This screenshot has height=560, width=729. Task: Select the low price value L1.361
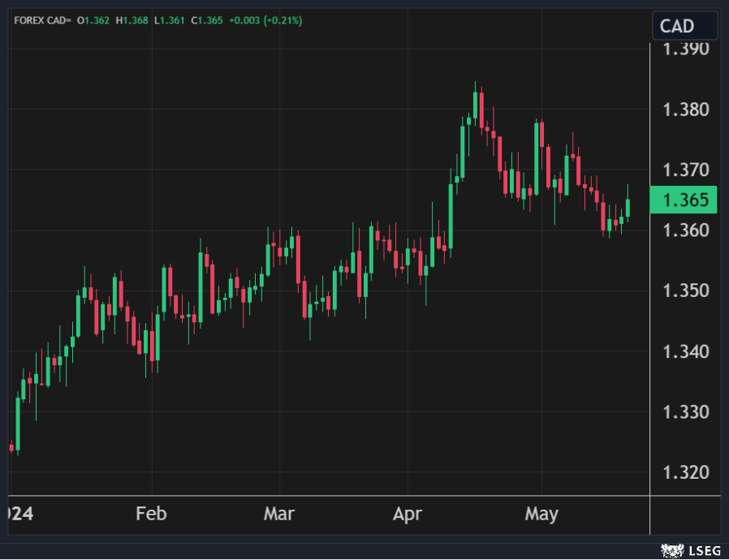click(170, 20)
